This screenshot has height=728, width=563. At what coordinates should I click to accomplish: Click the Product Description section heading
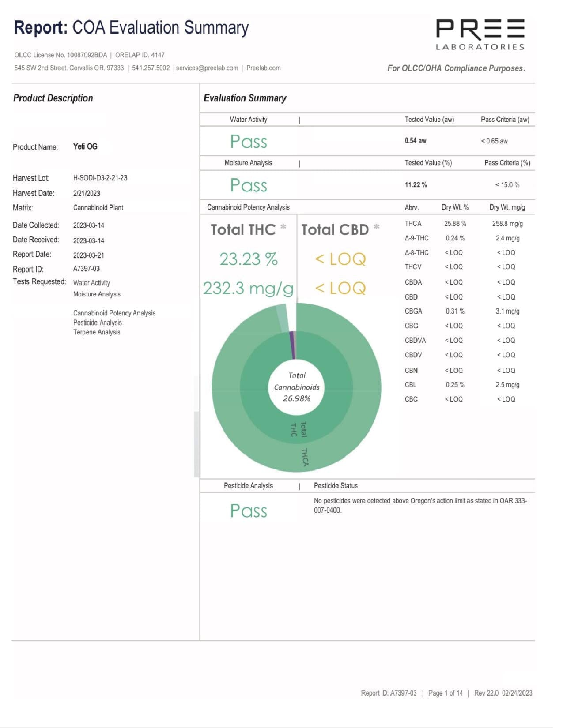53,98
